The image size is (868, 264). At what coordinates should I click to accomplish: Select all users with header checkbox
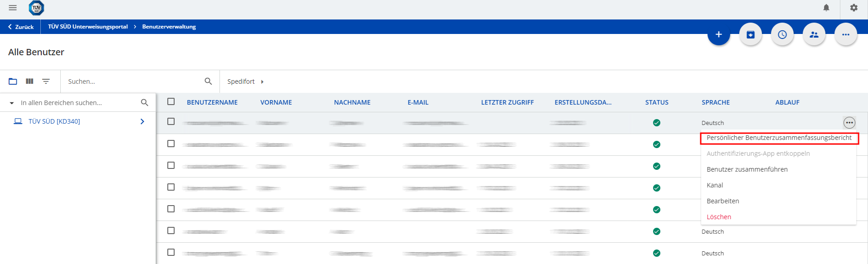tap(171, 102)
